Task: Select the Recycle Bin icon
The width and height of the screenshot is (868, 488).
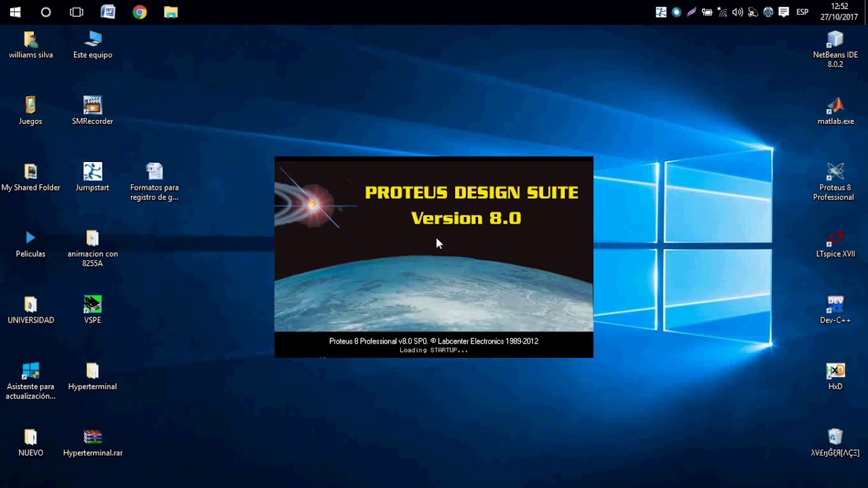Action: 835,443
